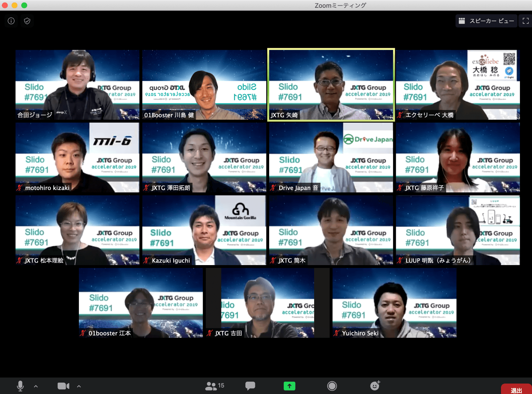Image resolution: width=532 pixels, height=394 pixels.
Task: Select the 01Booster 川島 健 video tile
Action: click(204, 85)
